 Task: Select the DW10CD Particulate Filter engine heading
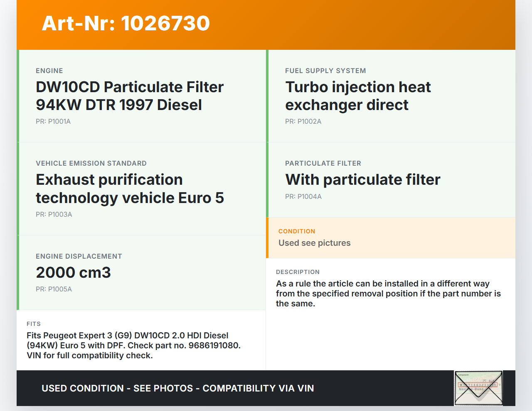coord(130,96)
